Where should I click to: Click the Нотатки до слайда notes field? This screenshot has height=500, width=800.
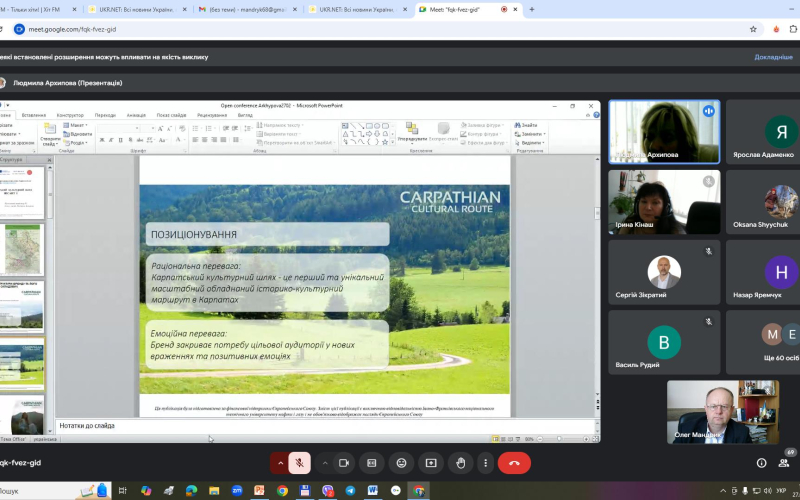pyautogui.click(x=327, y=426)
